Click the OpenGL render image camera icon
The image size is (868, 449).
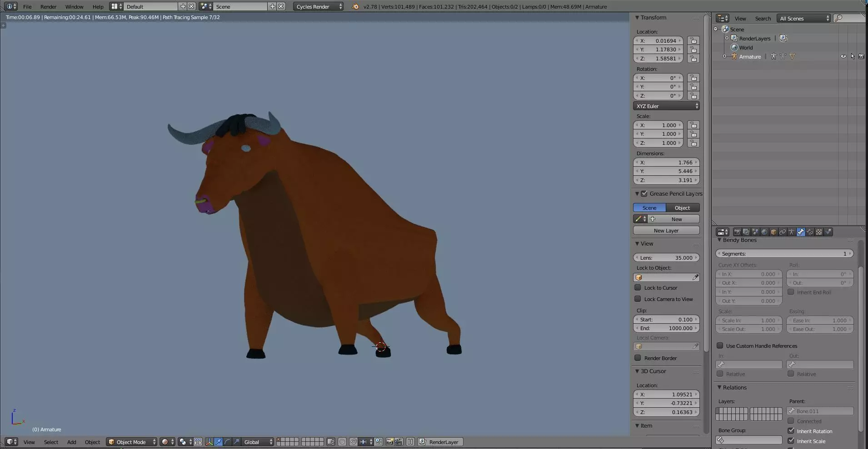point(389,442)
